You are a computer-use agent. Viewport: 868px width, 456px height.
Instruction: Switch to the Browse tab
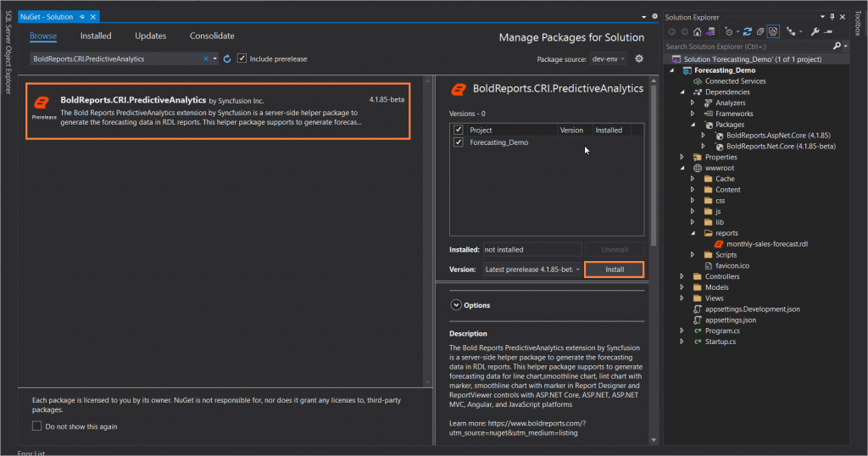click(43, 36)
